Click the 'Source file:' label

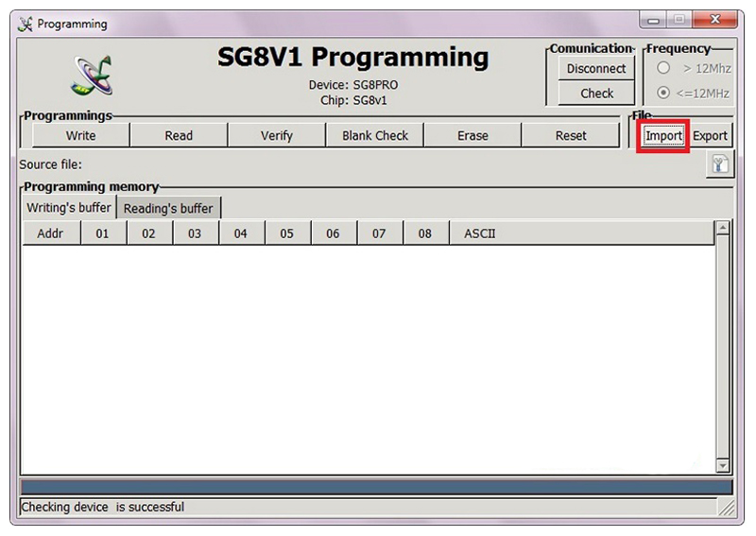click(x=51, y=164)
